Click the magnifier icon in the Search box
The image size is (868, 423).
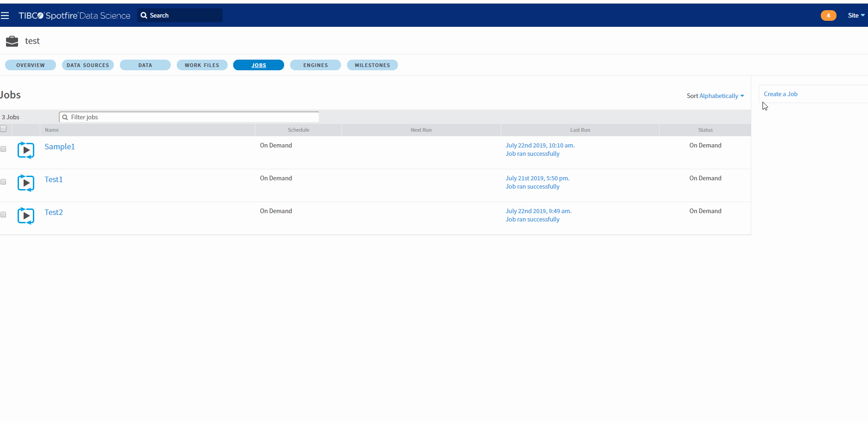pyautogui.click(x=144, y=15)
